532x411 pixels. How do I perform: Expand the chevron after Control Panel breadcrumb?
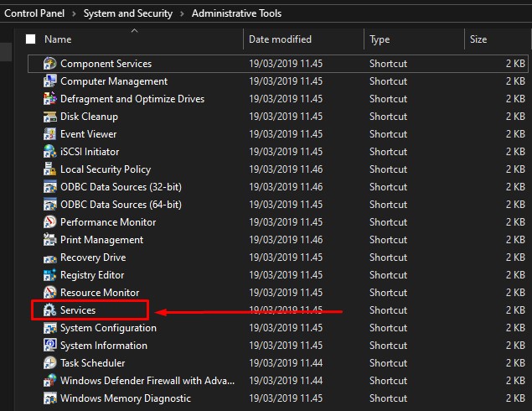click(x=74, y=14)
